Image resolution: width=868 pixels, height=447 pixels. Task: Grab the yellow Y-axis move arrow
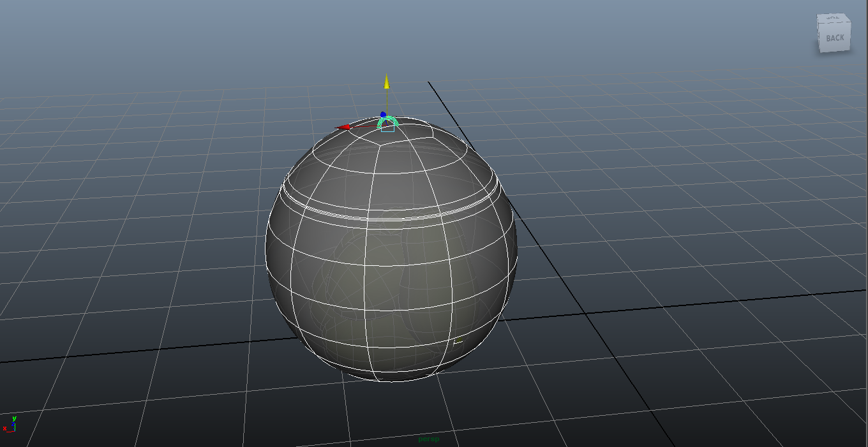pyautogui.click(x=386, y=82)
